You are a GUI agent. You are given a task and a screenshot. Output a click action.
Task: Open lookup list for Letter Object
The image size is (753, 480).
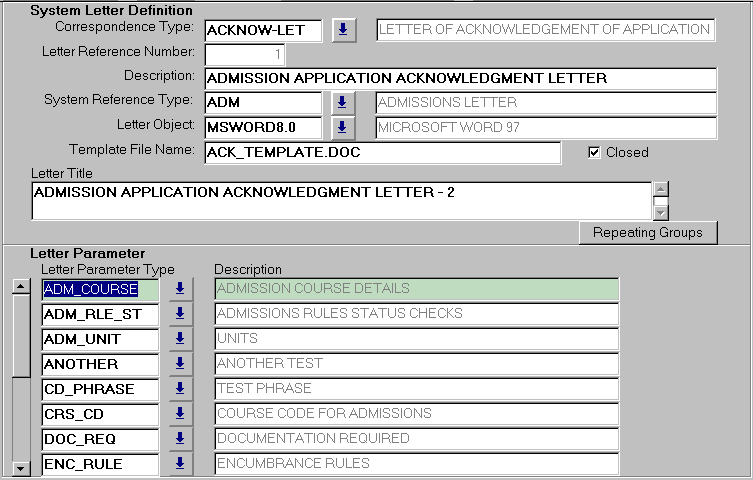coord(343,127)
